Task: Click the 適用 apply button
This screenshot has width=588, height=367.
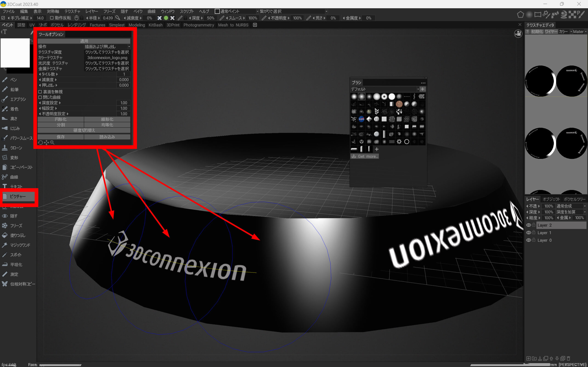Action: [84, 41]
